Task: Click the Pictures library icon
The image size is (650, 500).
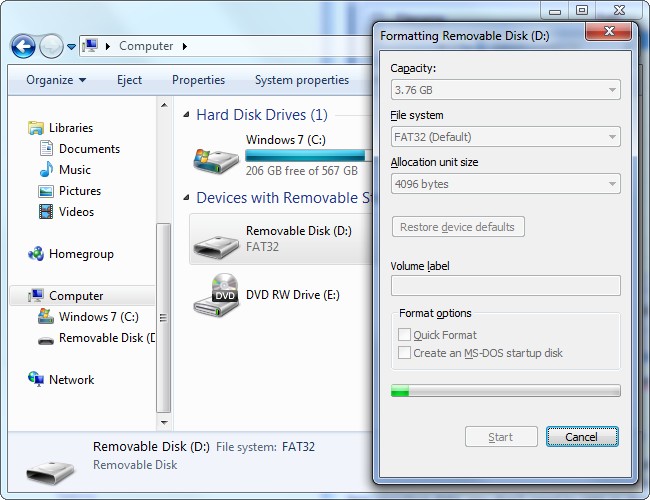Action: [x=46, y=191]
